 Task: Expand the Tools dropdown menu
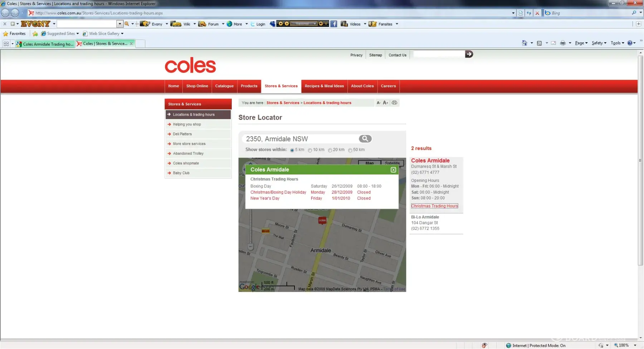tap(617, 43)
